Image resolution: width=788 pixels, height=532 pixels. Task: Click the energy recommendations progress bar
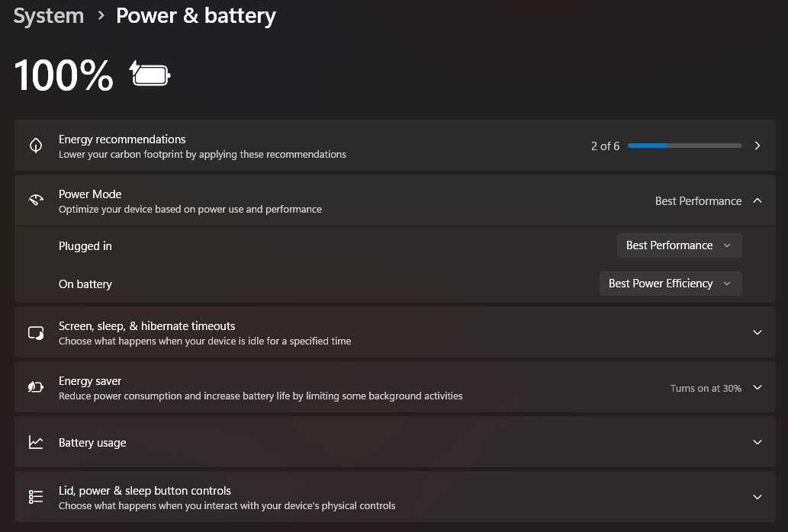point(684,145)
